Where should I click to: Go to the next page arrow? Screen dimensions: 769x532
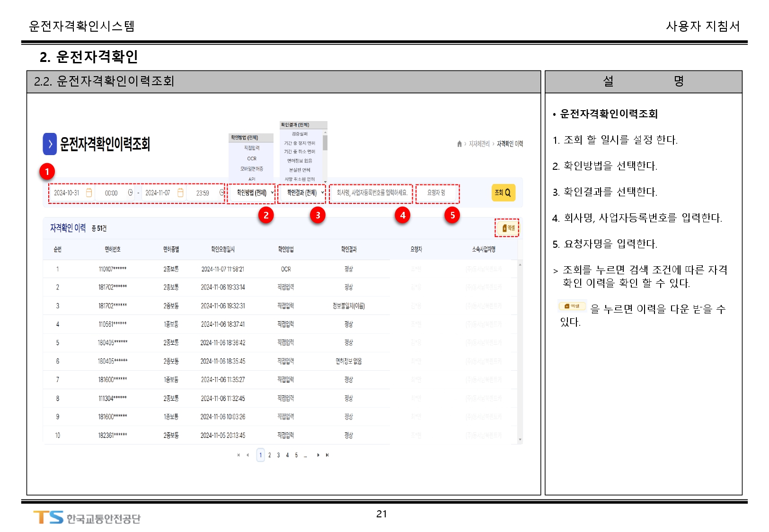pos(318,455)
